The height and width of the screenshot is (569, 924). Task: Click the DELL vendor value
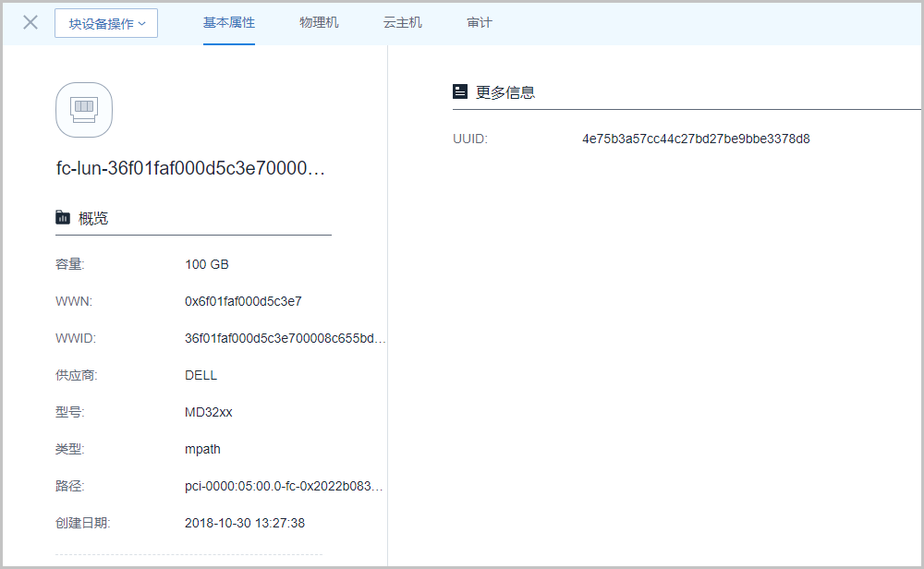click(201, 375)
